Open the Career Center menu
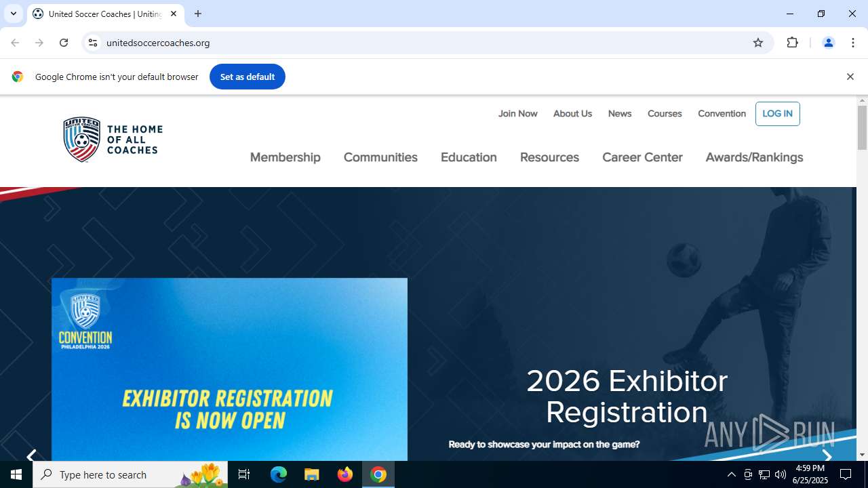868x488 pixels. click(x=642, y=157)
